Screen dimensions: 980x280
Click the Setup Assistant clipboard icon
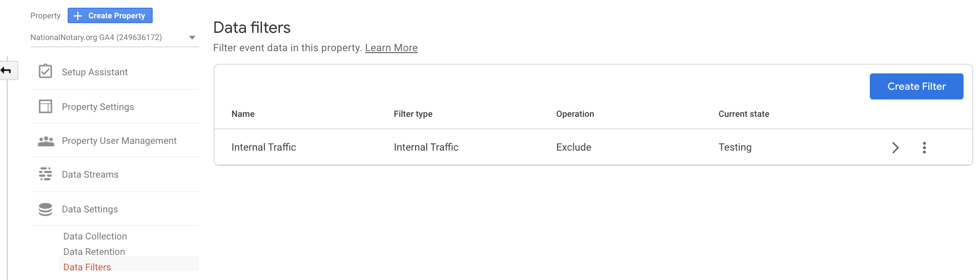[x=45, y=71]
